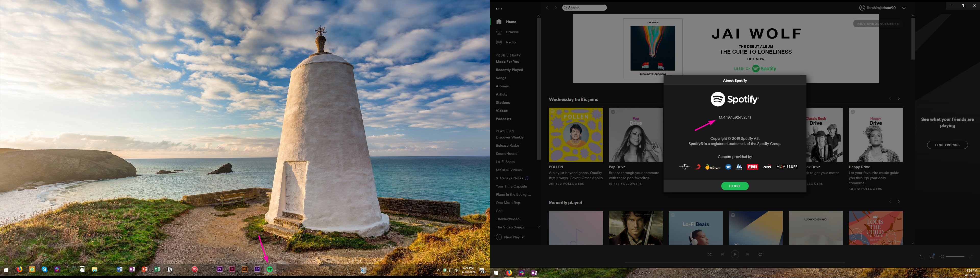
Task: Show next Wednesday traffic jams items
Action: tap(899, 99)
